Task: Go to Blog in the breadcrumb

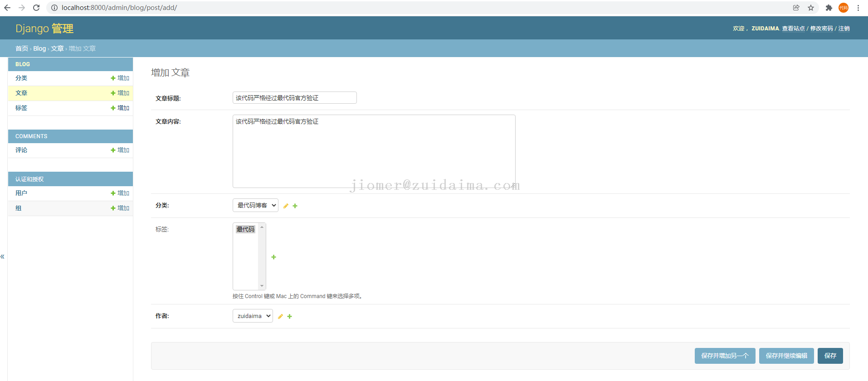Action: (x=39, y=48)
